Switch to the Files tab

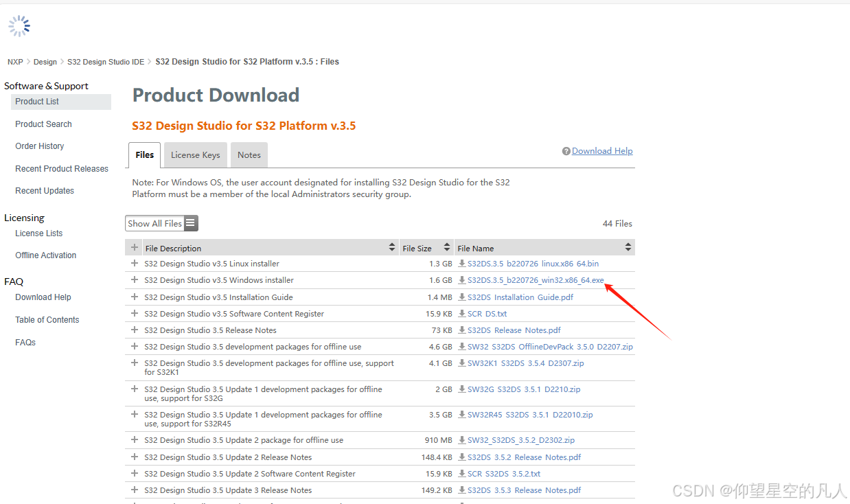click(x=145, y=155)
